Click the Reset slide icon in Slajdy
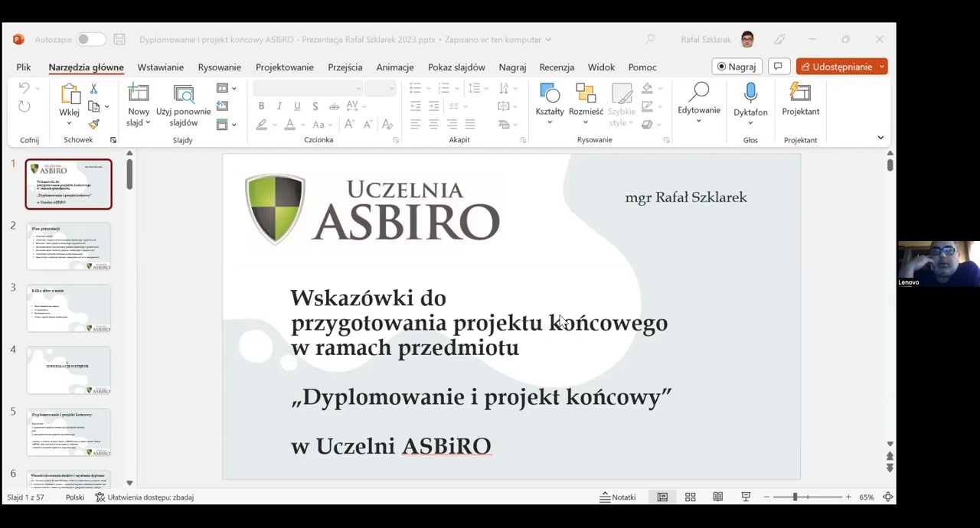 [222, 106]
